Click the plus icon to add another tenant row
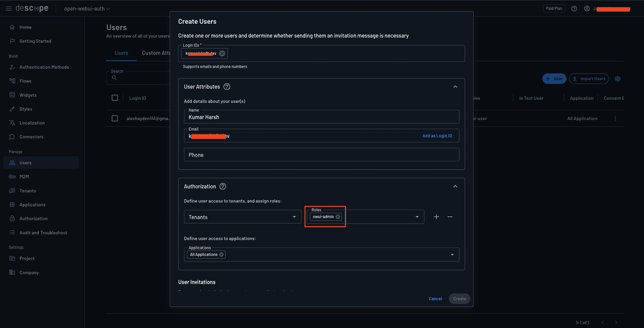This screenshot has height=328, width=644. click(436, 217)
